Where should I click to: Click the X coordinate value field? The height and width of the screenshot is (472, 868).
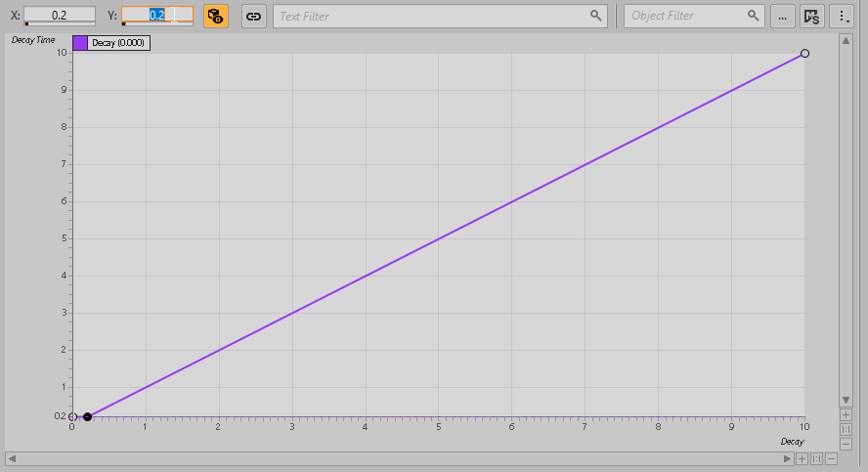coord(60,16)
